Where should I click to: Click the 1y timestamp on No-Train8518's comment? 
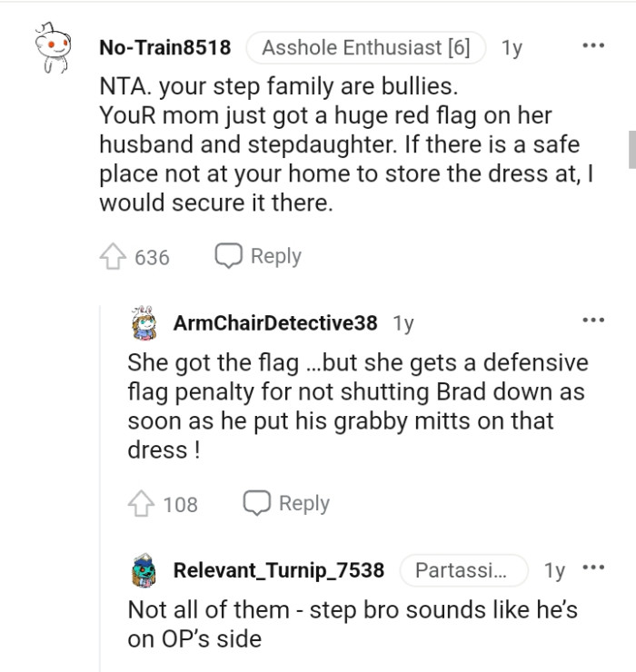tap(512, 47)
